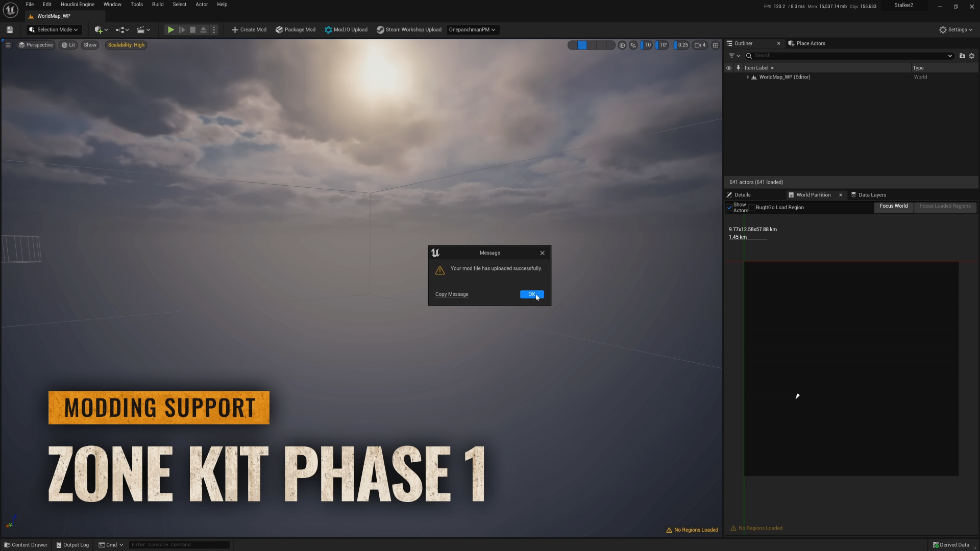The image size is (980, 551).
Task: Open the Perspective view mode menu
Action: [x=36, y=45]
